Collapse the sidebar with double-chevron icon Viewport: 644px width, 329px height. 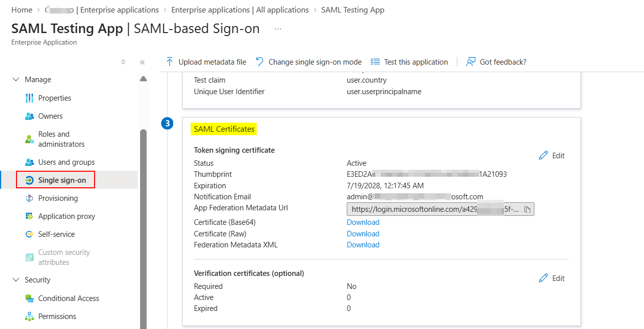(142, 62)
